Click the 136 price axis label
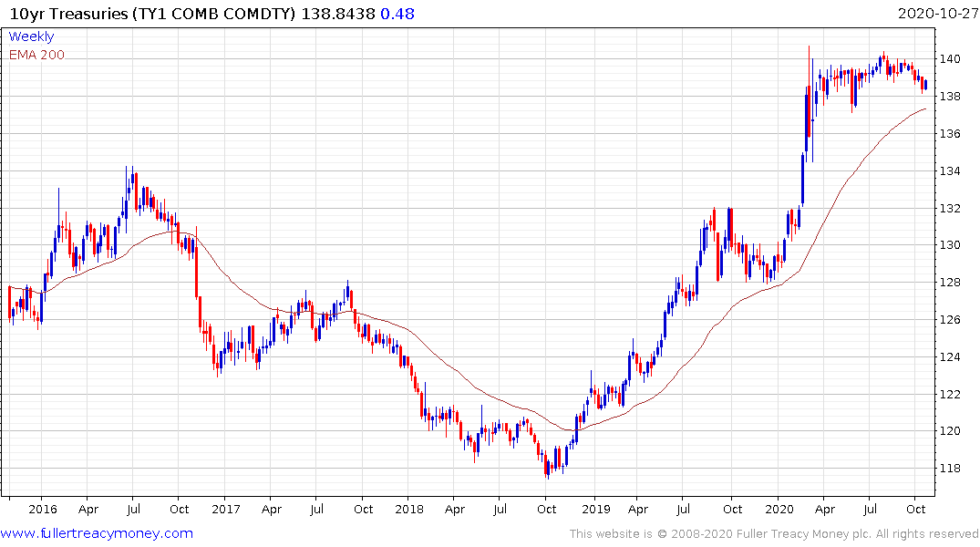The width and height of the screenshot is (980, 547). (x=950, y=134)
